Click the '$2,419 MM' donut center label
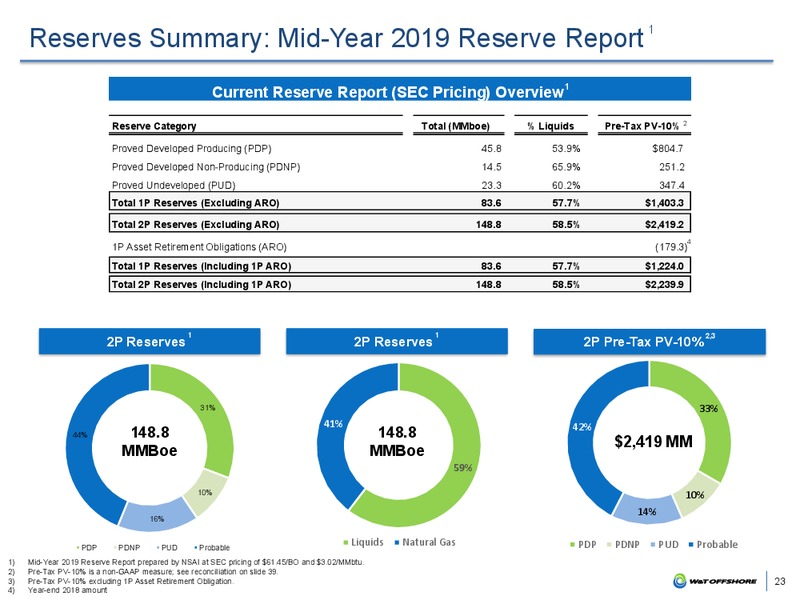Screen dimensions: 800x600 pyautogui.click(x=653, y=441)
